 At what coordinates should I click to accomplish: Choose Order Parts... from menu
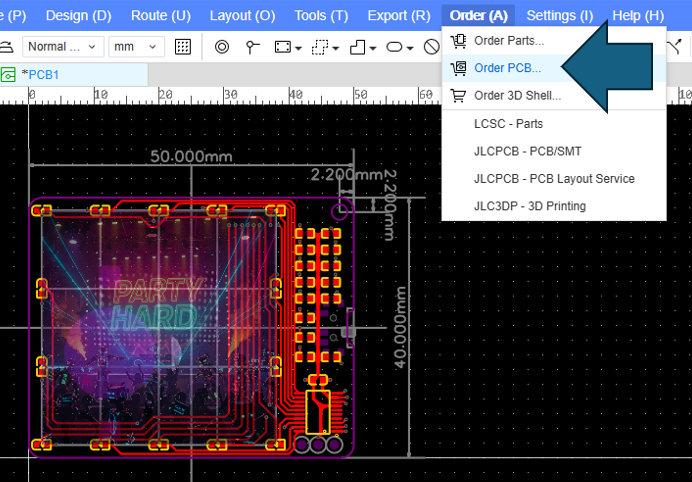click(x=554, y=41)
